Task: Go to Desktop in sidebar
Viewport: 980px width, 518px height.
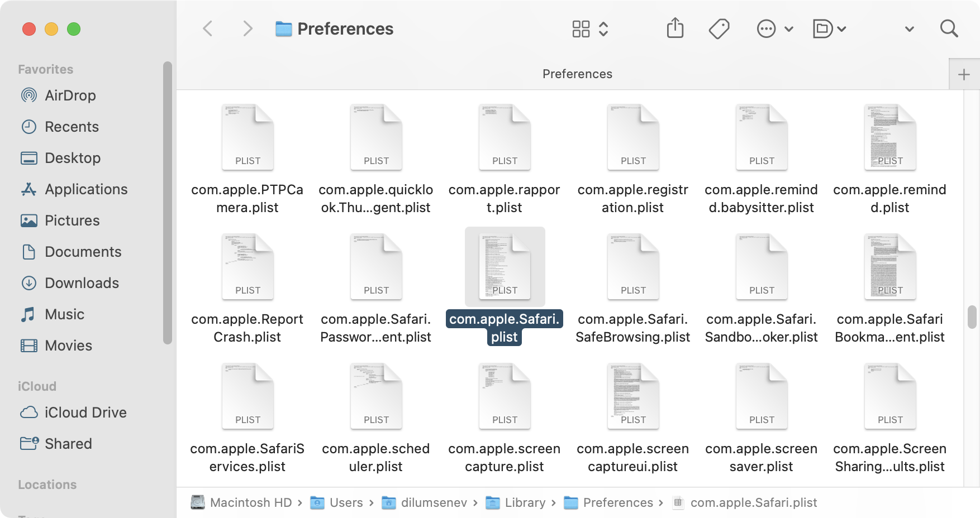Action: (61, 158)
